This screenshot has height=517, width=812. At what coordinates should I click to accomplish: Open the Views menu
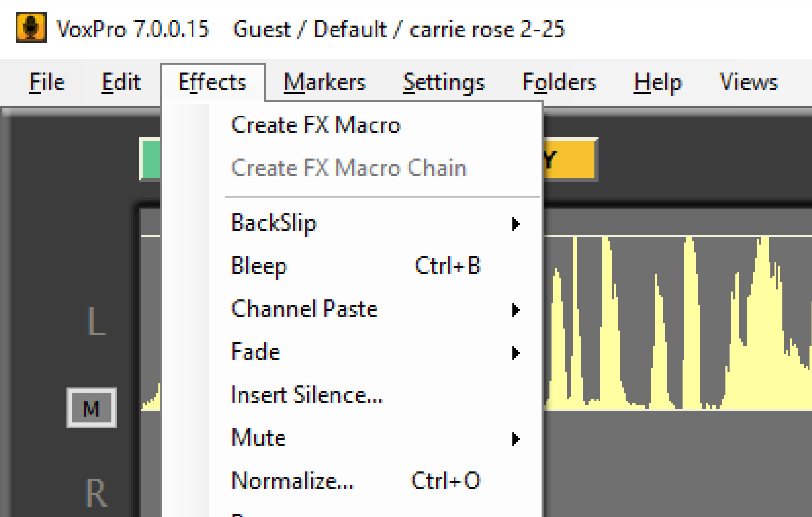pos(749,82)
